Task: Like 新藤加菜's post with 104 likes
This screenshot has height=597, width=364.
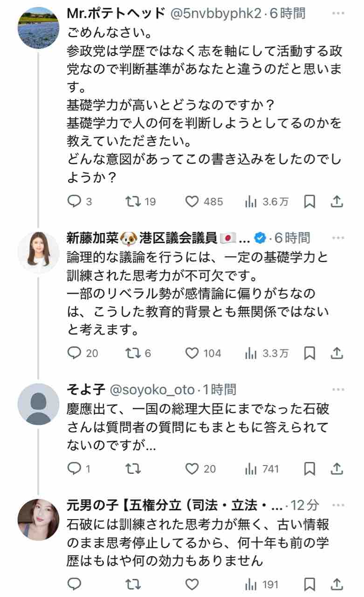Action: (x=192, y=353)
